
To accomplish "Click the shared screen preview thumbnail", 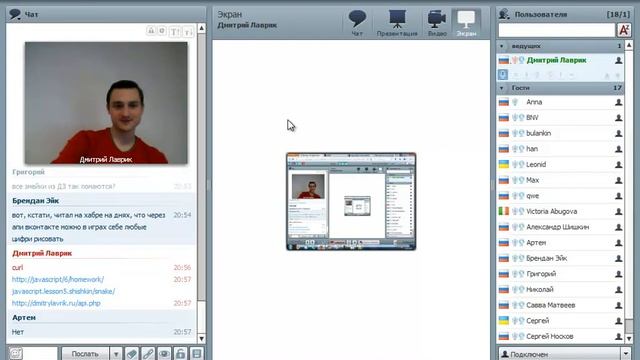I will tap(351, 201).
